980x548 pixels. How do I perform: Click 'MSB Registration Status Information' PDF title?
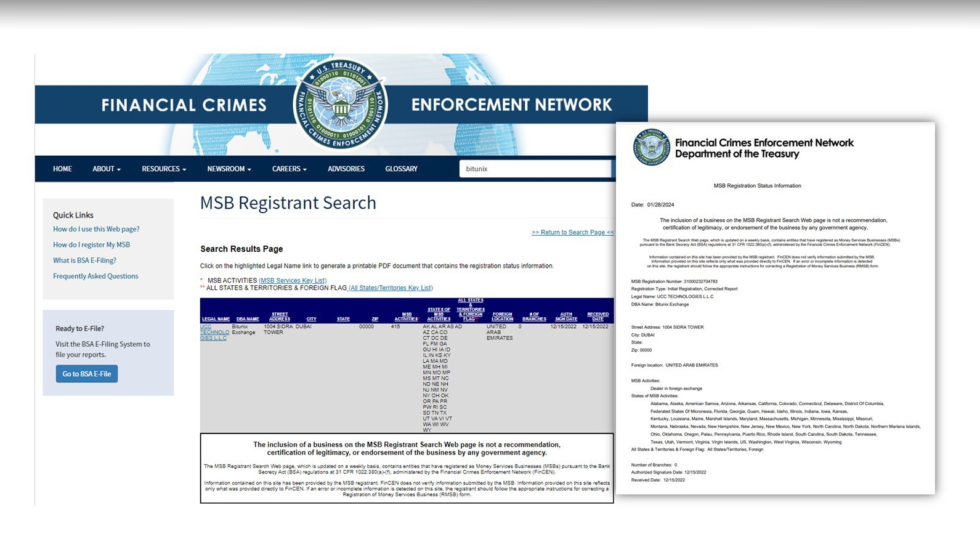pyautogui.click(x=757, y=185)
